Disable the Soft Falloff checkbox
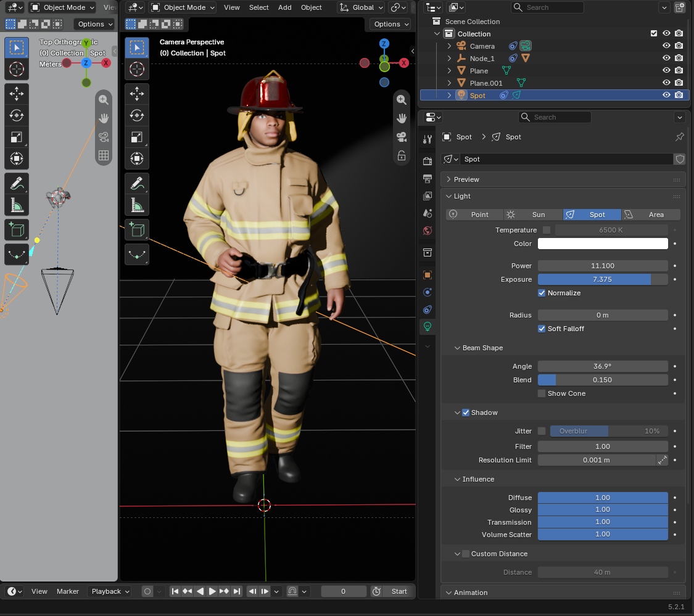 pyautogui.click(x=541, y=329)
